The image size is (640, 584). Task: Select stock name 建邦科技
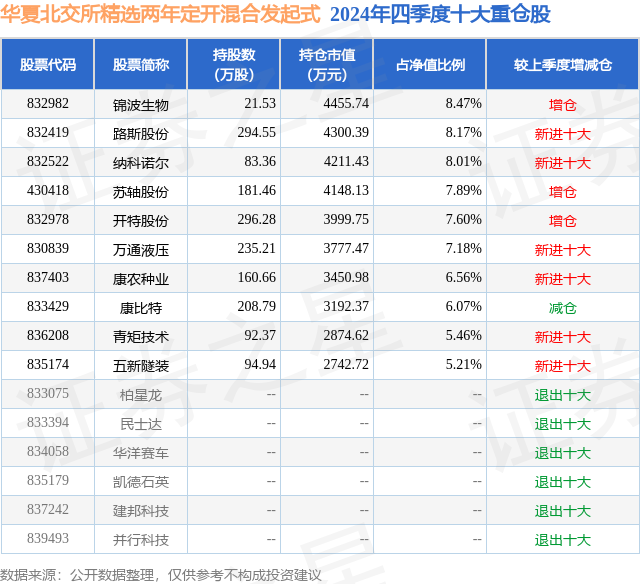pyautogui.click(x=141, y=511)
